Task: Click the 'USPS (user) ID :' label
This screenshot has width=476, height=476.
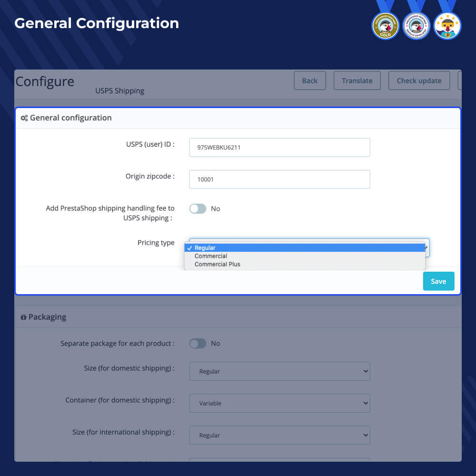Action: [150, 144]
